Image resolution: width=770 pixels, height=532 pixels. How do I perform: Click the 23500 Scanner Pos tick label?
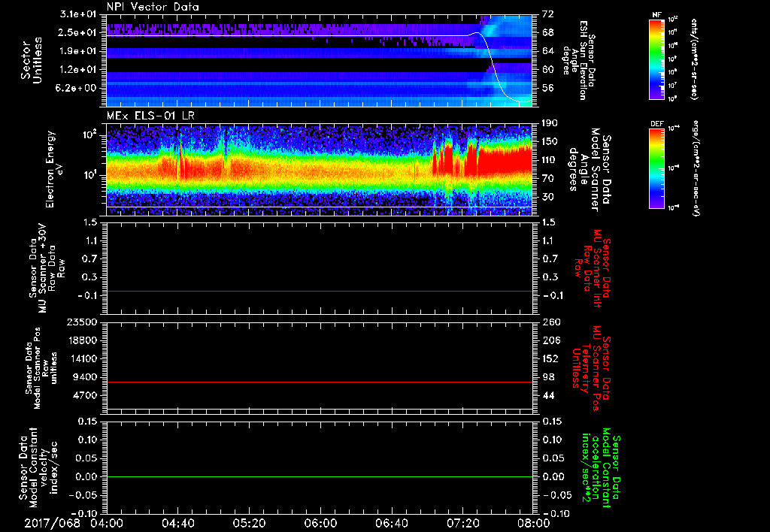click(x=83, y=322)
